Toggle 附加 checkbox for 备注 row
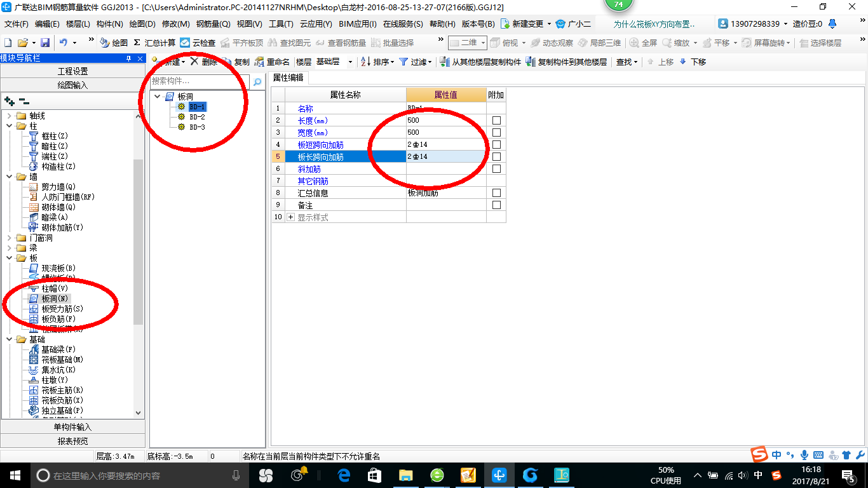This screenshot has width=868, height=488. click(496, 205)
